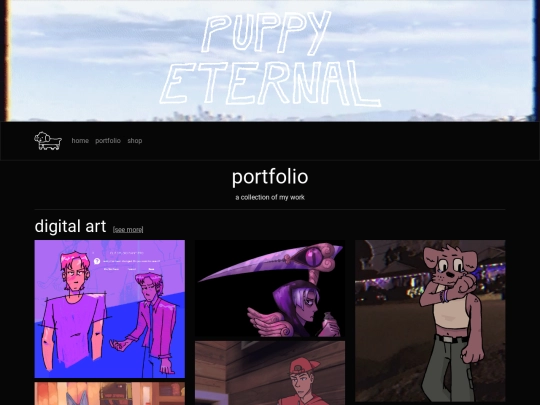Open the hooded figure with scythe artwork
The image size is (540, 405).
pyautogui.click(x=270, y=289)
